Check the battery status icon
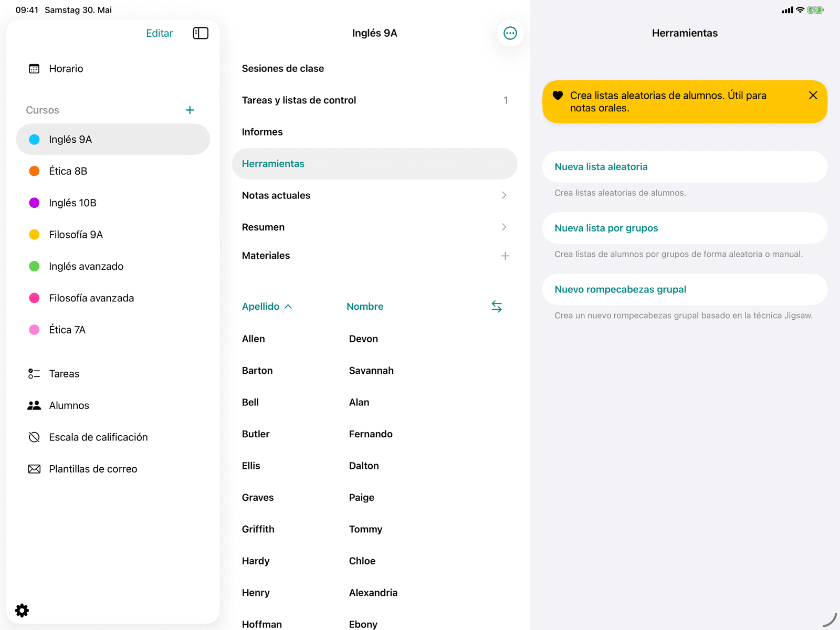The height and width of the screenshot is (630, 840). click(x=815, y=10)
